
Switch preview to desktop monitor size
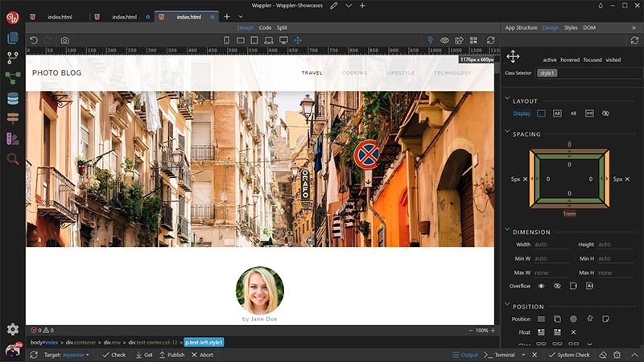tap(283, 40)
